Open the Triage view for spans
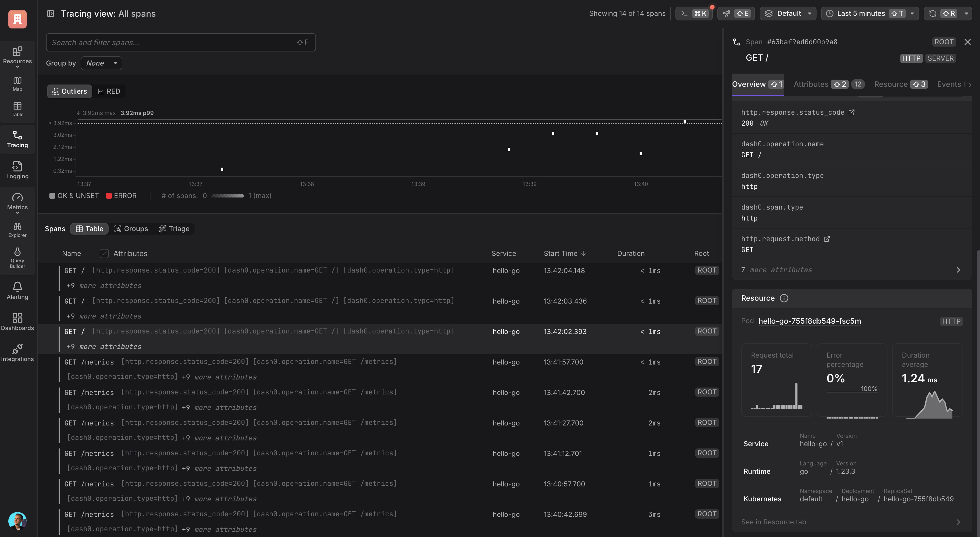Screen dimensions: 980x537 pyautogui.click(x=174, y=229)
